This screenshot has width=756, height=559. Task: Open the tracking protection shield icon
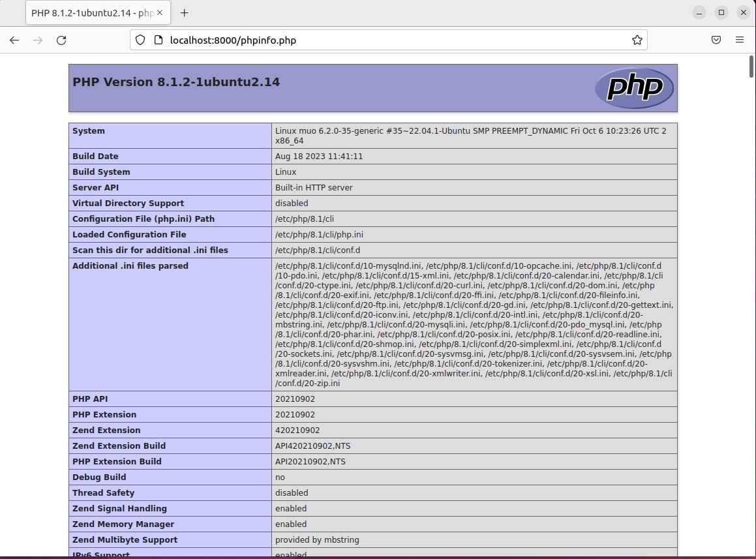[x=140, y=40]
